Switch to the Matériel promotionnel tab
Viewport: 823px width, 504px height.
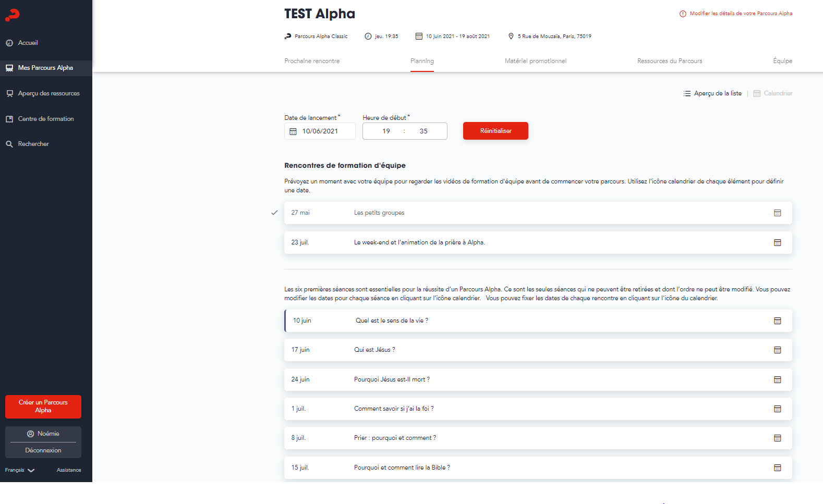[x=536, y=61]
